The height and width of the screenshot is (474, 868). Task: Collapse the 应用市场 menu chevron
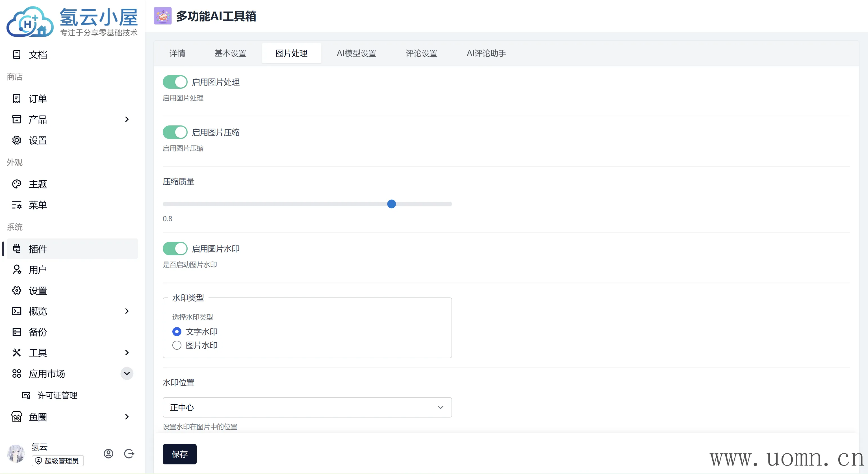(x=127, y=373)
